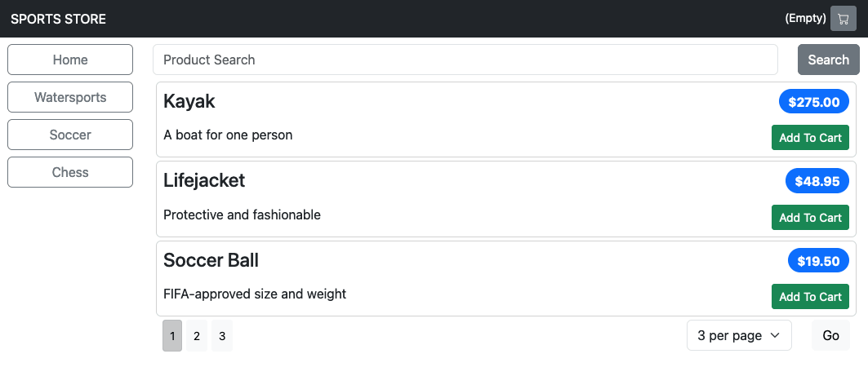This screenshot has width=868, height=376.
Task: Open the shopping cart icon
Action: 843,19
